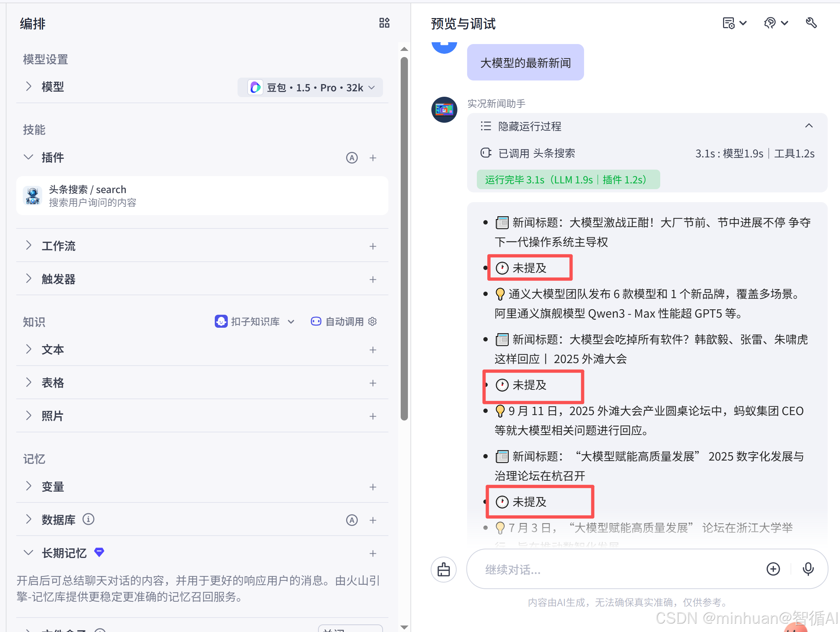Click the clear conversation broom icon
Viewport: 840px width, 632px height.
(443, 569)
